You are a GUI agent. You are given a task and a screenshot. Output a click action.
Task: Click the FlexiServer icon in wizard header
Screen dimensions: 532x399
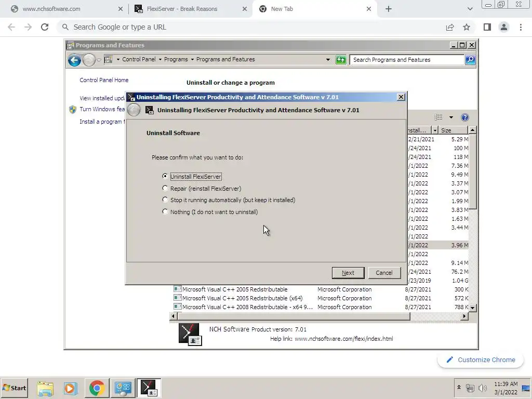click(149, 110)
